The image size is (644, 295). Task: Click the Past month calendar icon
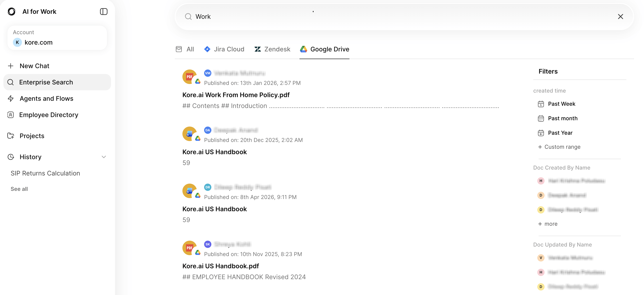540,118
